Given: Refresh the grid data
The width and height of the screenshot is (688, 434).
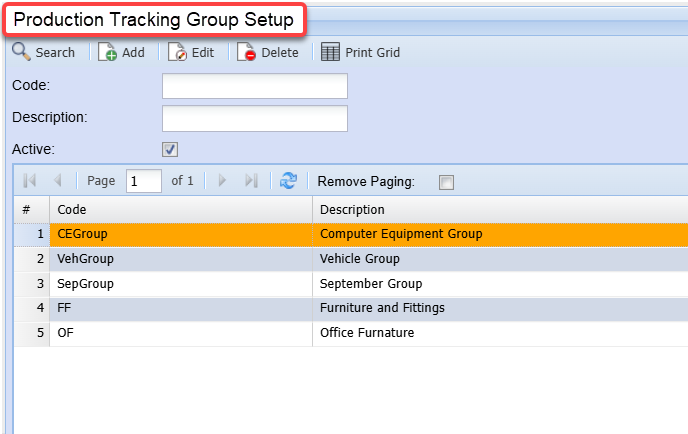Looking at the screenshot, I should click(289, 181).
